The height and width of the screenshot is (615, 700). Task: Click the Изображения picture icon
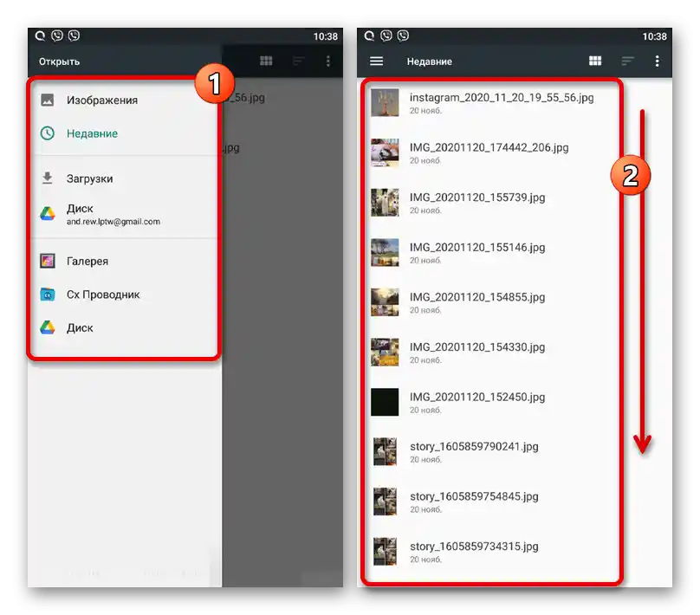[48, 100]
